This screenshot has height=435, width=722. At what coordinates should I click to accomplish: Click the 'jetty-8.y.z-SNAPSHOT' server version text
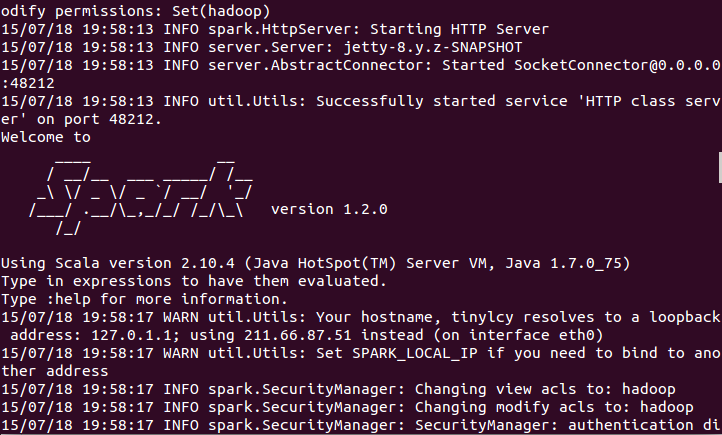click(x=433, y=47)
